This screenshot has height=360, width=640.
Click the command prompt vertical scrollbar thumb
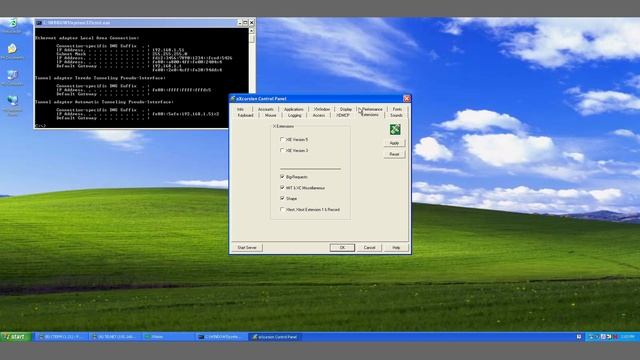click(x=251, y=39)
